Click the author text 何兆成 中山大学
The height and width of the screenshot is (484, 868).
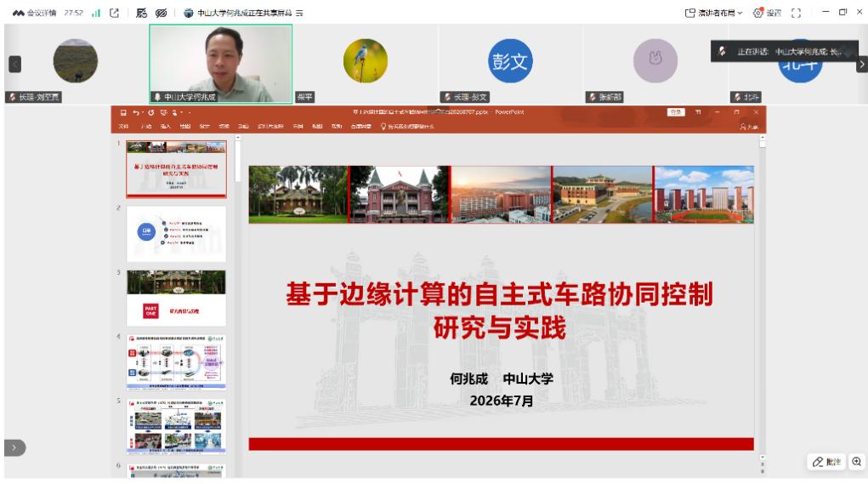[x=502, y=379]
